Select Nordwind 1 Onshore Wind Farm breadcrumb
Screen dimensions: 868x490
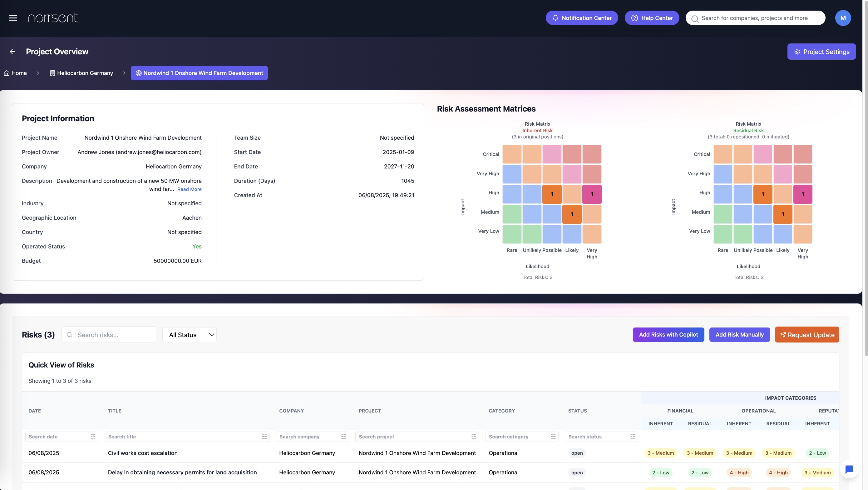click(x=199, y=73)
